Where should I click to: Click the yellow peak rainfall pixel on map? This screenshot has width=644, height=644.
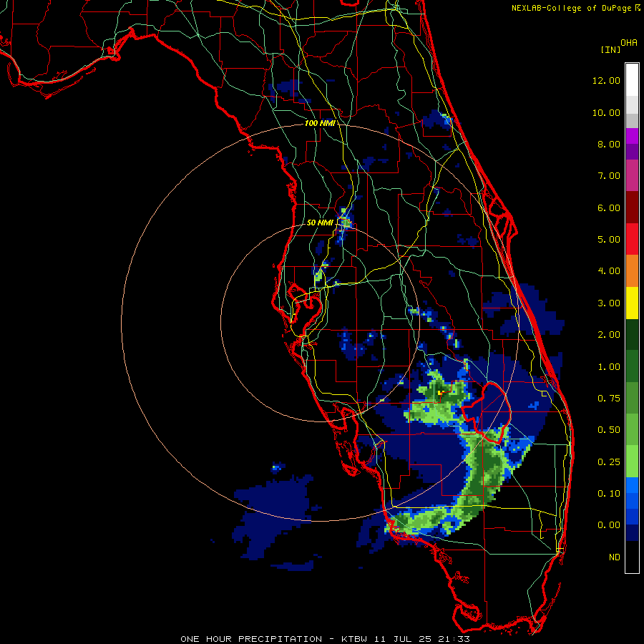439,393
